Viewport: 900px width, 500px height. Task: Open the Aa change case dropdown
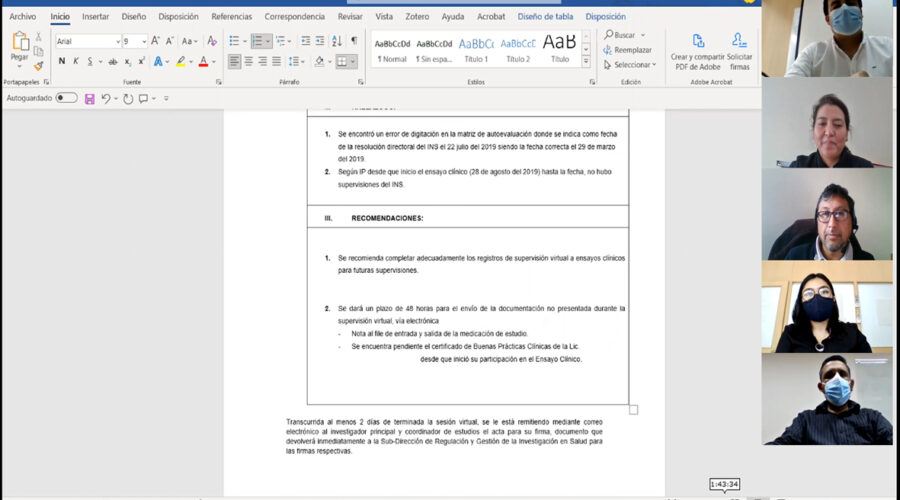(x=189, y=41)
